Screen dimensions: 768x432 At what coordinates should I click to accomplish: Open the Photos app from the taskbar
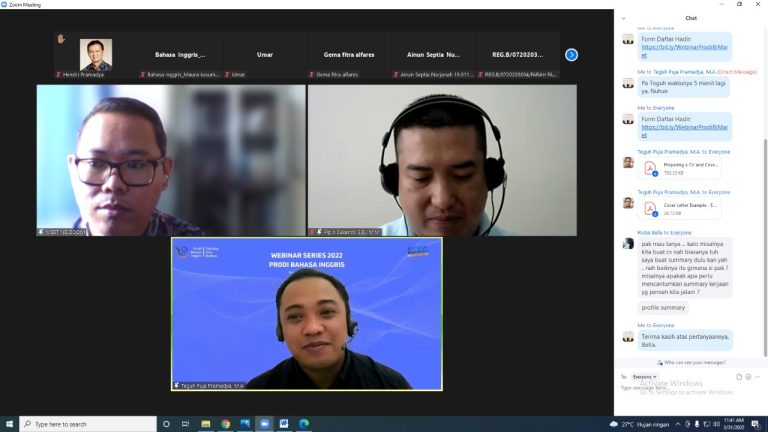tap(245, 424)
